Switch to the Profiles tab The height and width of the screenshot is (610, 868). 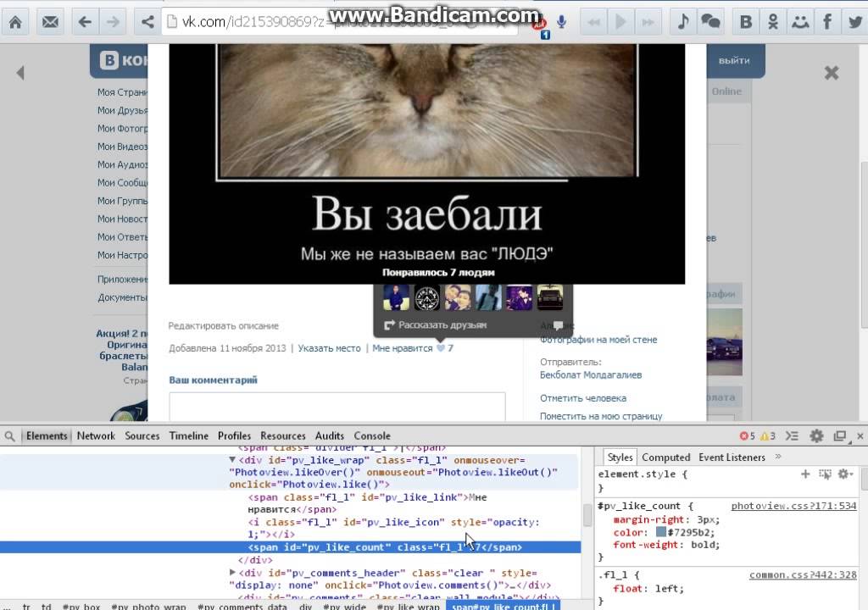point(234,435)
